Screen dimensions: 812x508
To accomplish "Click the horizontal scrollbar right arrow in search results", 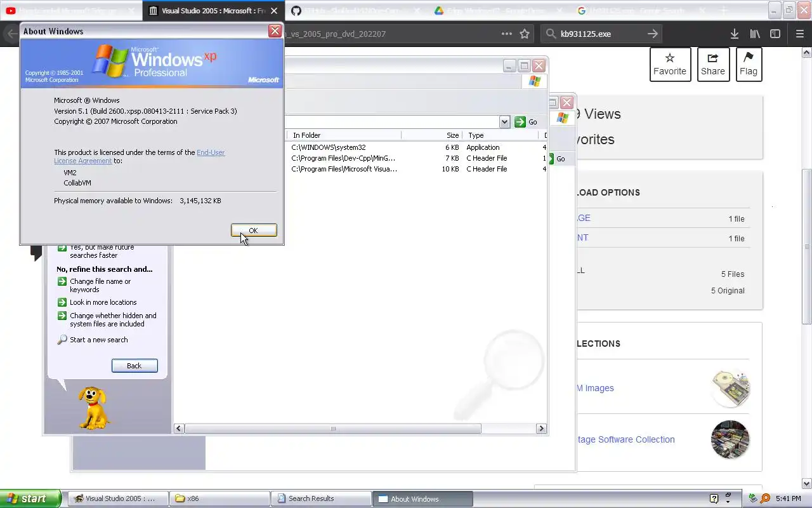I will [541, 429].
